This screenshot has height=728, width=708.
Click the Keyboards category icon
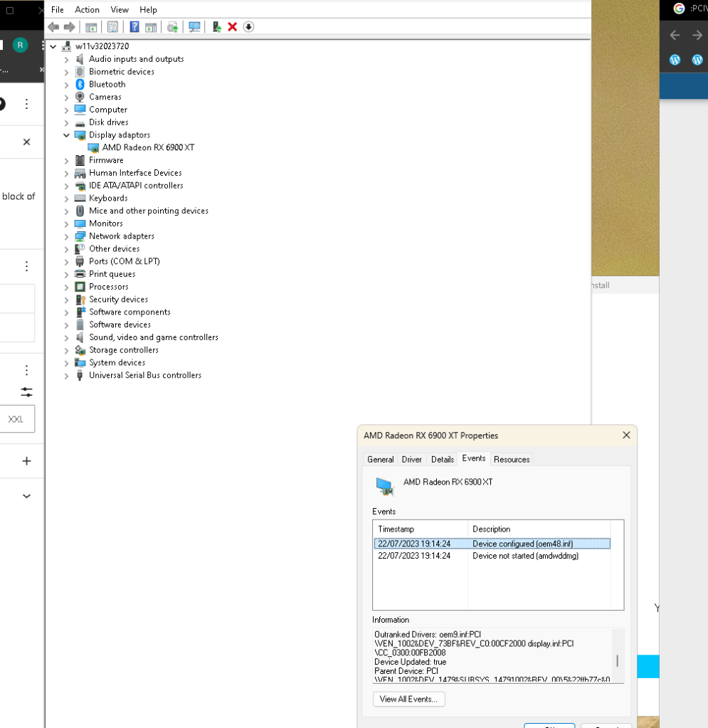(x=80, y=199)
